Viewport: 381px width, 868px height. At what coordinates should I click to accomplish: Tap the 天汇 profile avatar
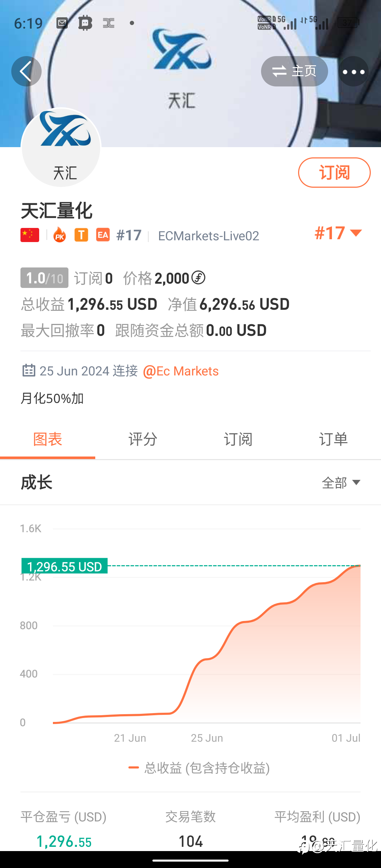(x=61, y=147)
